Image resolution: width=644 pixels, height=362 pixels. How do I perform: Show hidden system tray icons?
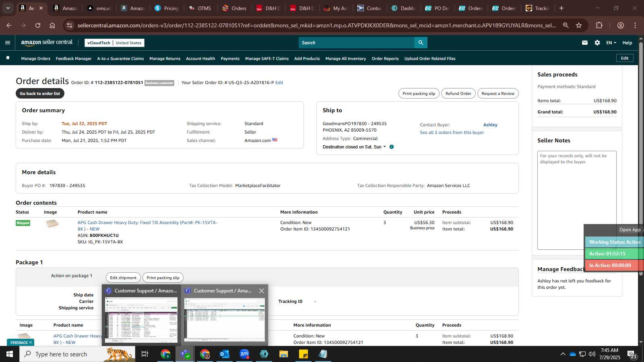[563, 354]
